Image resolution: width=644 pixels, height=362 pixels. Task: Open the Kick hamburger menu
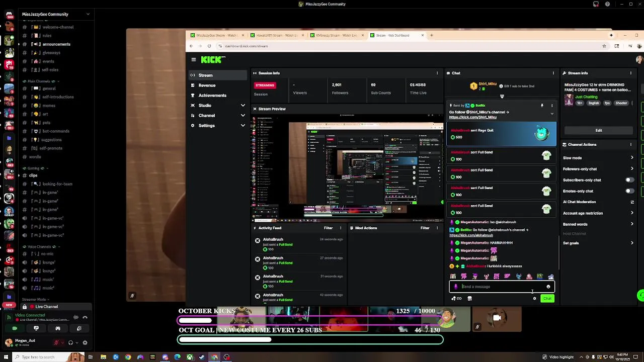click(193, 59)
